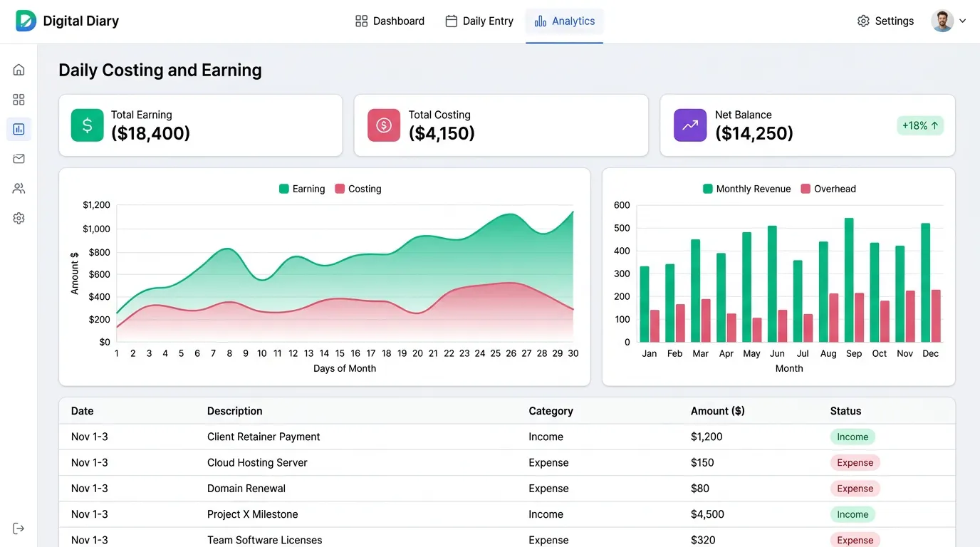
Task: Click the 'Cloud Hosting Server' description cell
Action: pos(257,463)
